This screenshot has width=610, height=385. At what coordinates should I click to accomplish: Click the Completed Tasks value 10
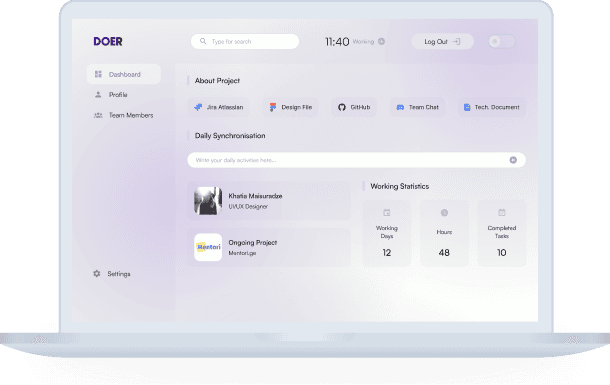click(501, 253)
